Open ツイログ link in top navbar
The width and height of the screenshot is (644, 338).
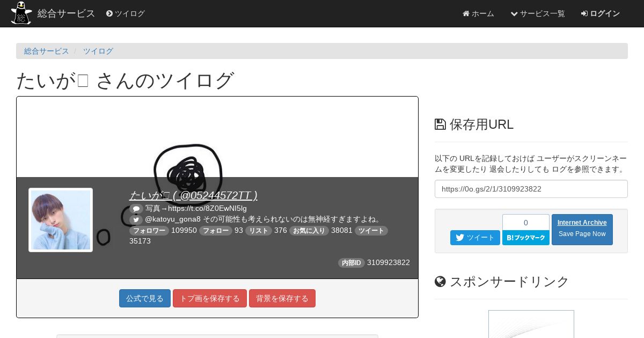tap(126, 13)
